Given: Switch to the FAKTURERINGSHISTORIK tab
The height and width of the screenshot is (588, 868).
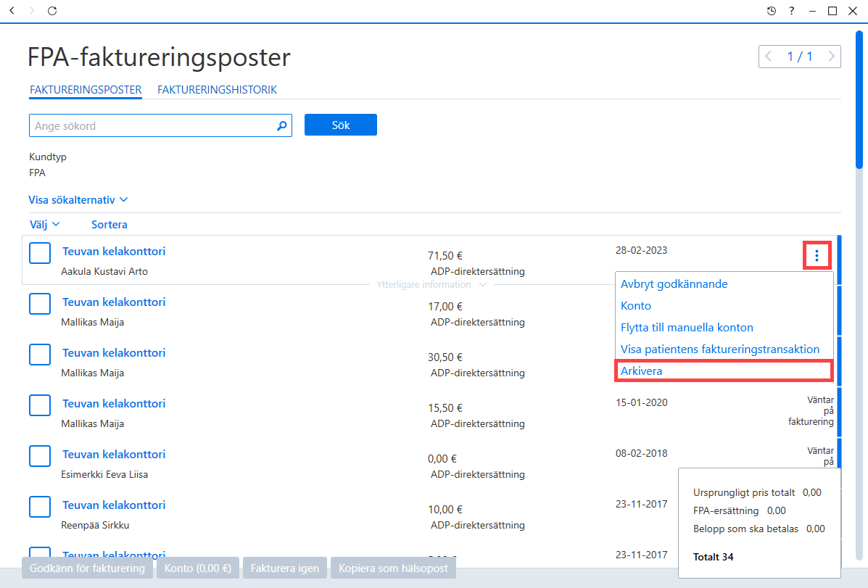Looking at the screenshot, I should 217,90.
